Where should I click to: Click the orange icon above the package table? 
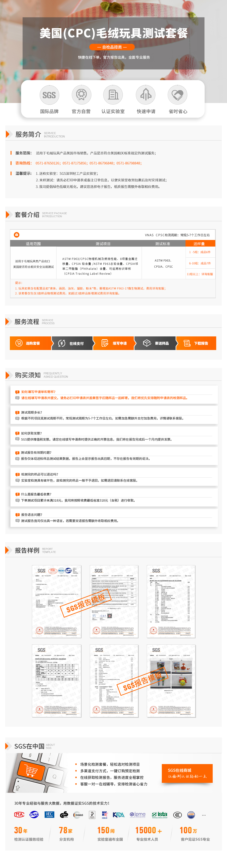tap(16, 235)
